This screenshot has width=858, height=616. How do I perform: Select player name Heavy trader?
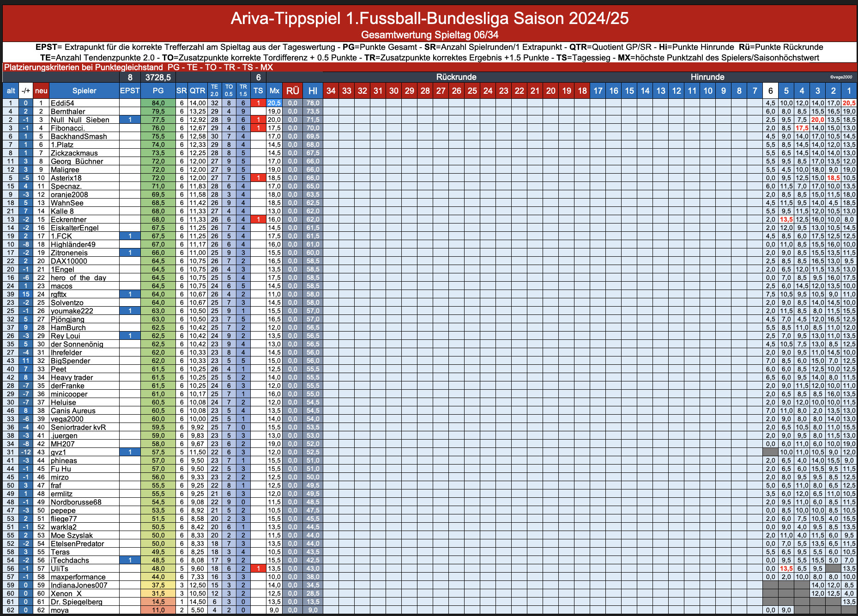72,377
